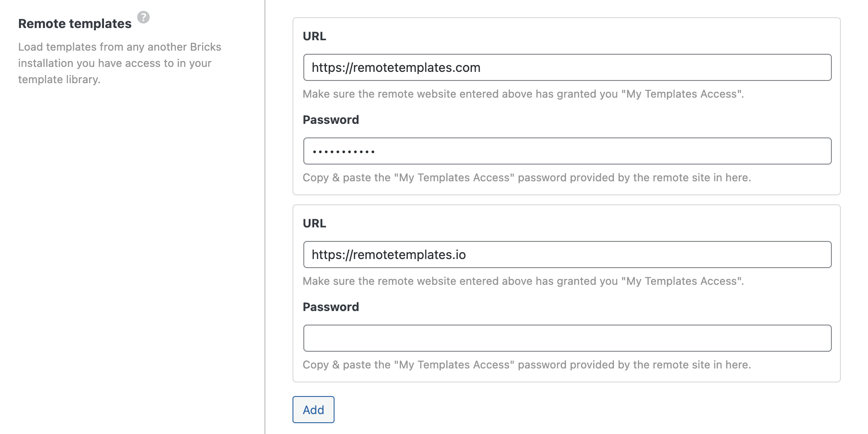The image size is (868, 434).
Task: Click the filled password field with dots
Action: [x=567, y=151]
